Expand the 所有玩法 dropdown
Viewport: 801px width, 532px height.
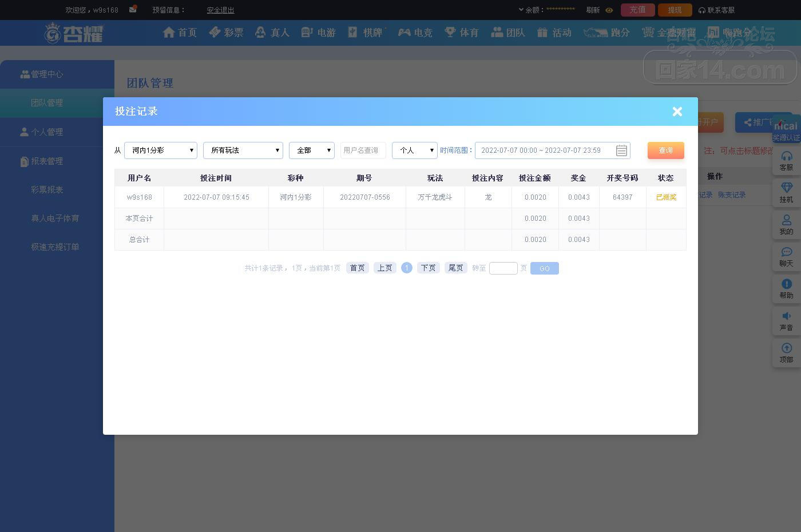tap(243, 150)
